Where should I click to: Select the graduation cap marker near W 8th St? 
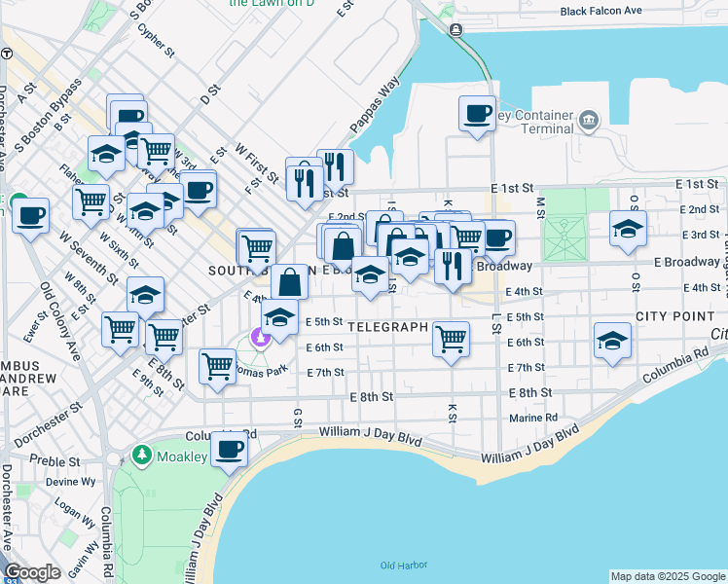(145, 296)
